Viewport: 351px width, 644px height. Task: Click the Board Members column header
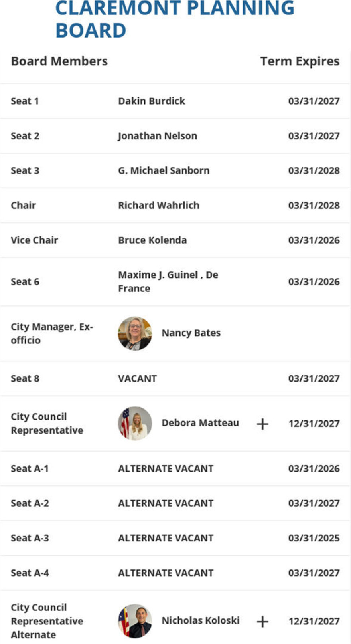59,61
